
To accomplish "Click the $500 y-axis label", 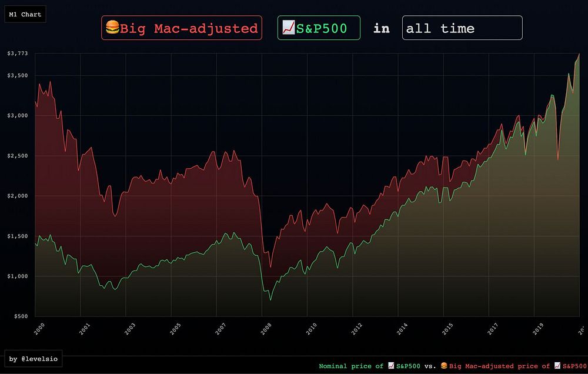I will 21,316.
